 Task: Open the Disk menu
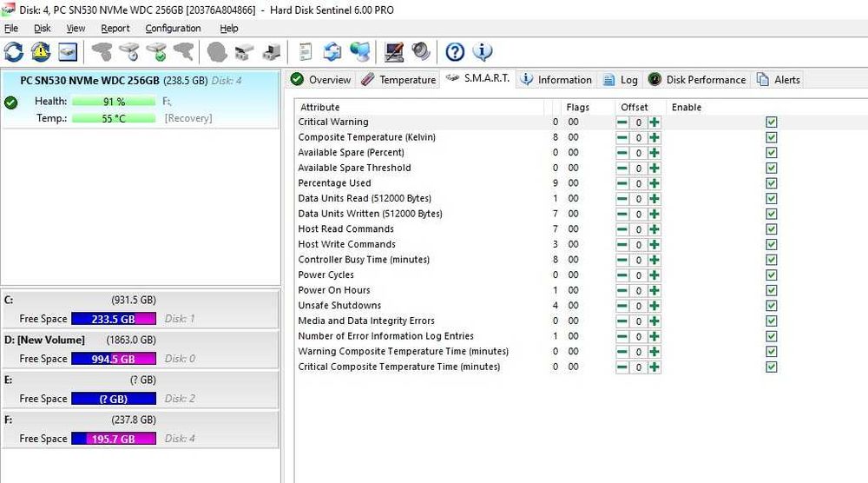(42, 29)
